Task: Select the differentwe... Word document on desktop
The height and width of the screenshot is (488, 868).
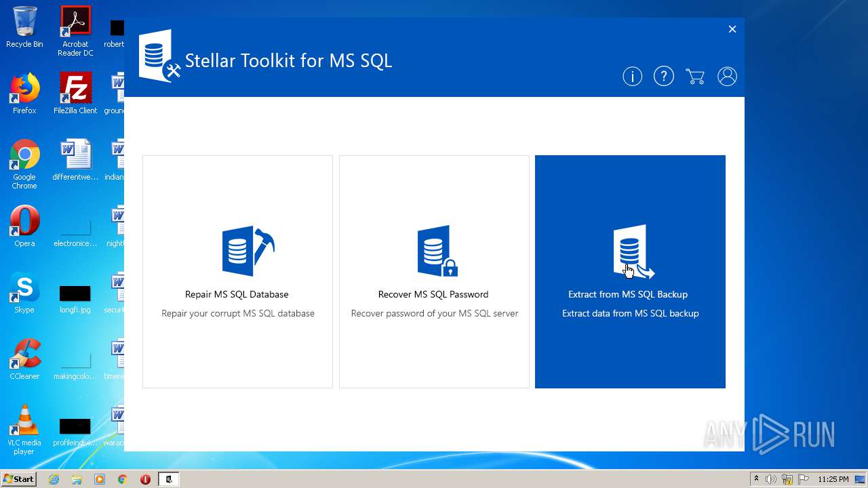Action: 75,160
